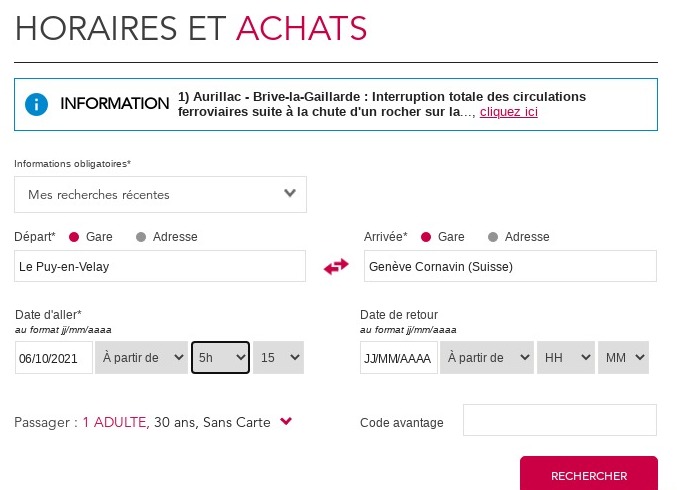
Task: Open return hour HH dropdown
Action: coord(566,357)
